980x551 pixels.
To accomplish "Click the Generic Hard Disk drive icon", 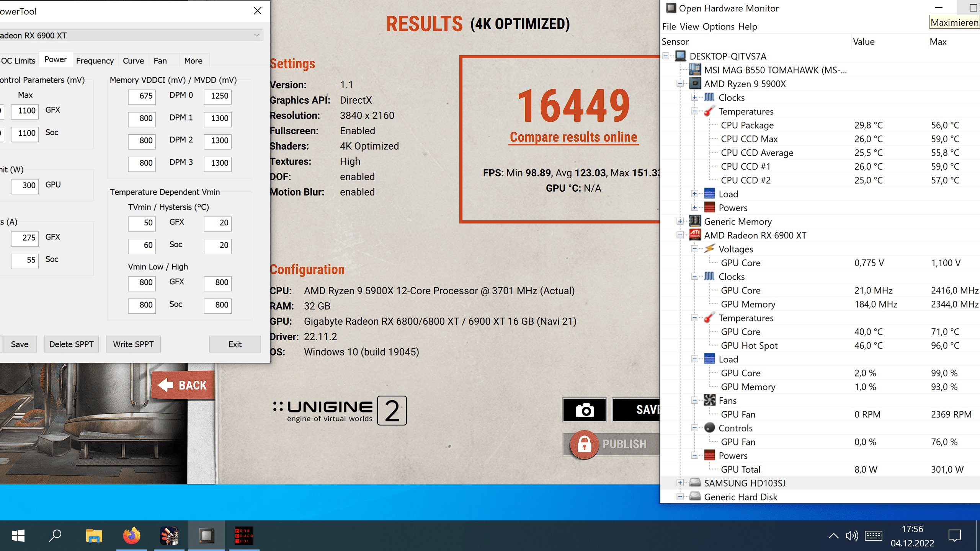I will pyautogui.click(x=695, y=497).
